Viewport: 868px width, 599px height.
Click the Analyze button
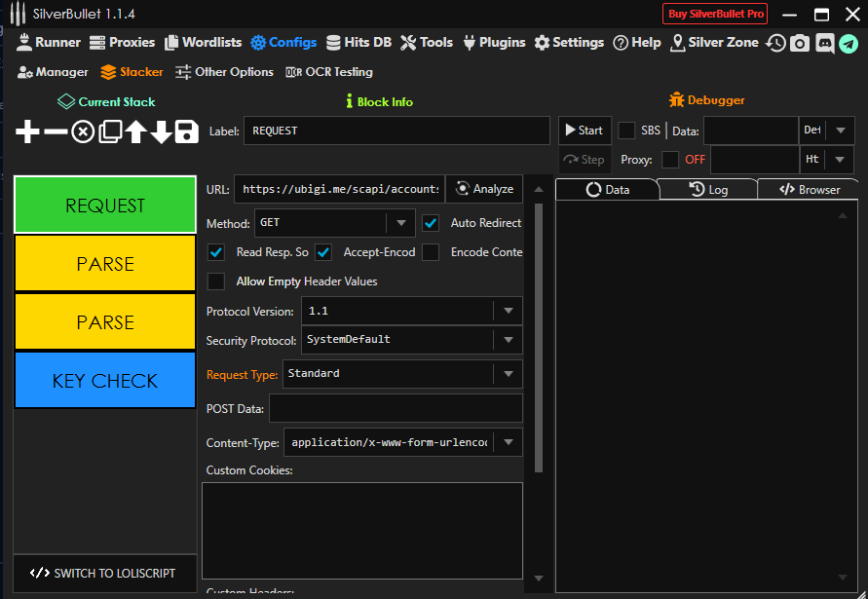tap(484, 189)
